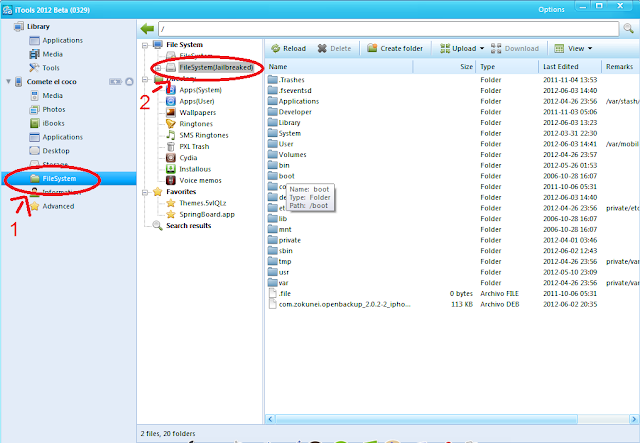Open the Upload dropdown
The width and height of the screenshot is (640, 443).
click(462, 49)
